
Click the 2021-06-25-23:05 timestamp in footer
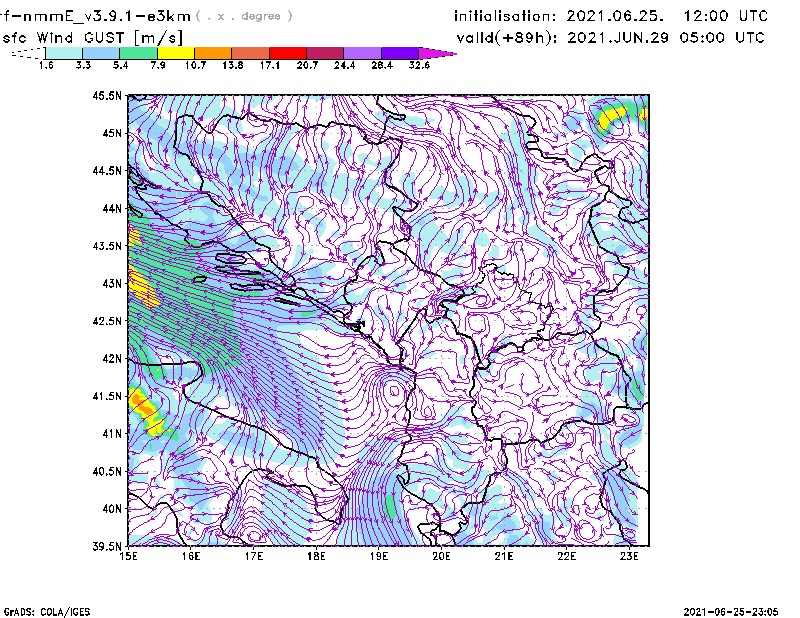(734, 610)
